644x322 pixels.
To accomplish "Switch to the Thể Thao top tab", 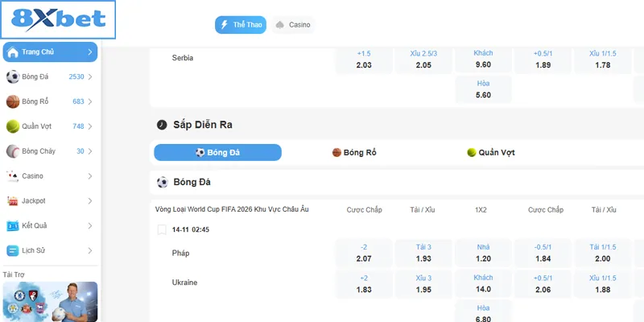I will 240,25.
